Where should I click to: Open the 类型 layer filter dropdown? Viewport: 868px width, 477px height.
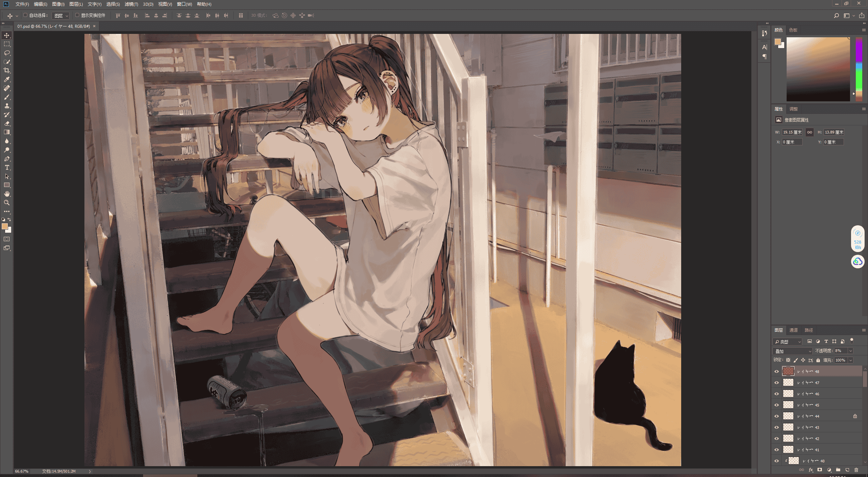(x=788, y=341)
